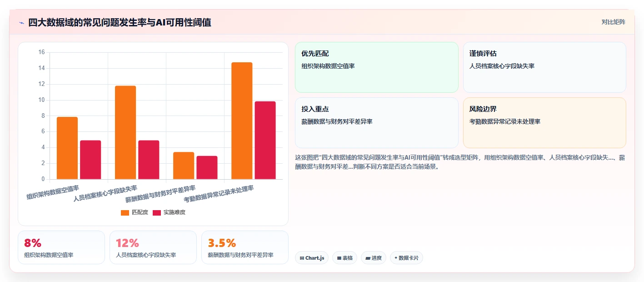Viewport: 644px width, 282px height.
Task: Click the orange bar for 人员档案核心字段缺失率
Action: click(125, 132)
